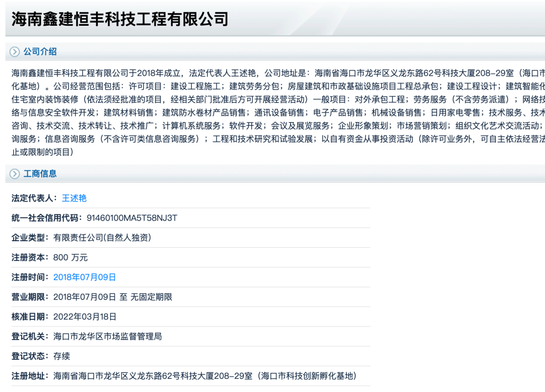Click registration date link 2018年07月09日

[x=84, y=277]
